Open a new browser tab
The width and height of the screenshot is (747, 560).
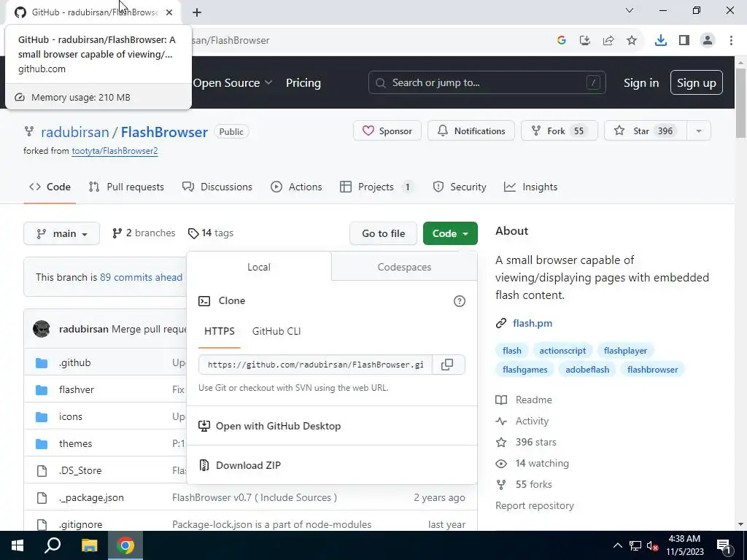[x=197, y=12]
